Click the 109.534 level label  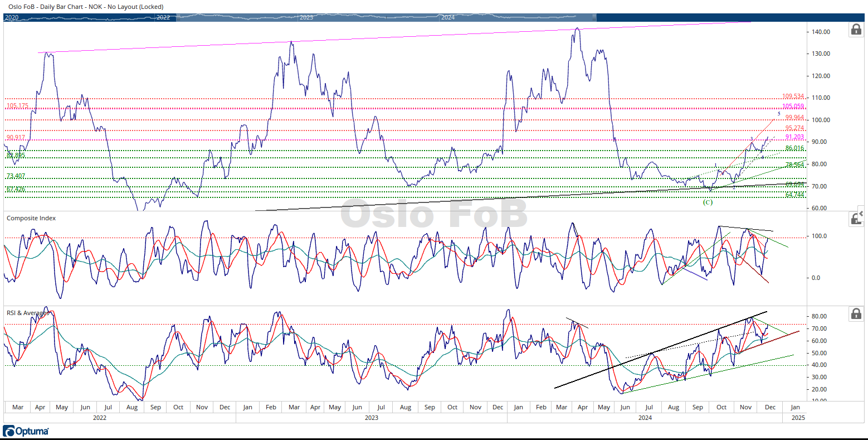[x=793, y=96]
